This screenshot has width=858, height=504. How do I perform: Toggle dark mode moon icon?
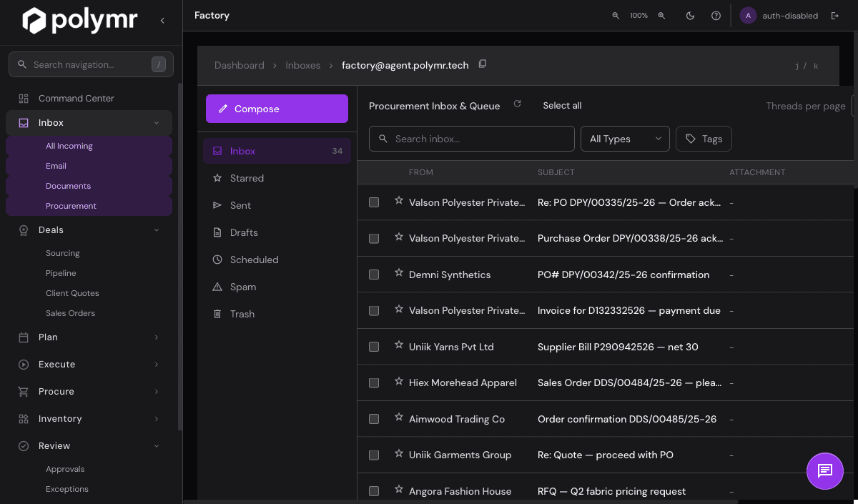click(x=690, y=16)
